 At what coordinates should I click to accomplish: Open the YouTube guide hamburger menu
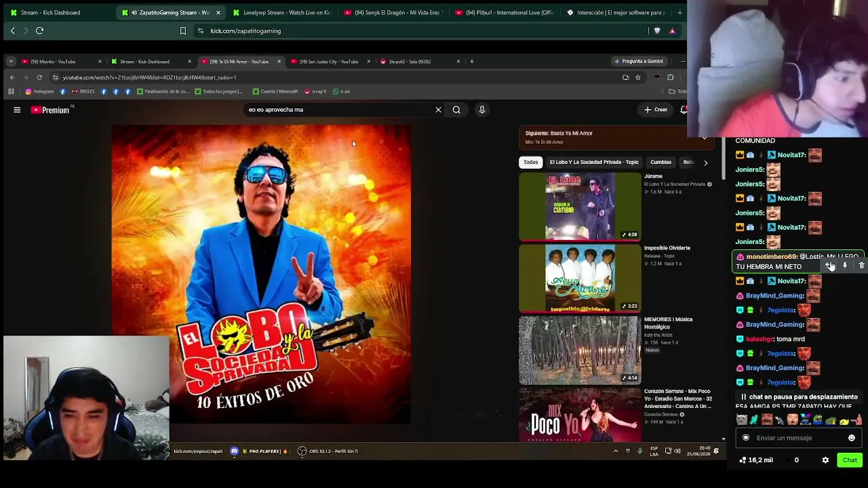(x=17, y=110)
